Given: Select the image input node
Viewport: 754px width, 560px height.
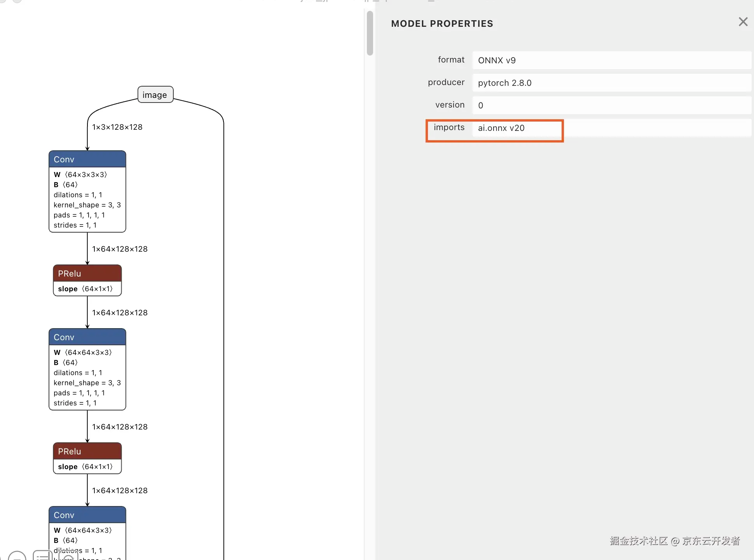Looking at the screenshot, I should point(155,95).
